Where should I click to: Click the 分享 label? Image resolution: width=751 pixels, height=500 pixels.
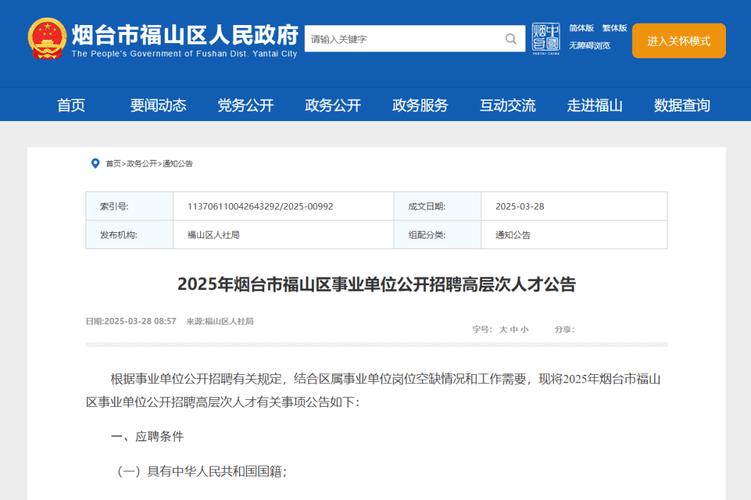pos(564,330)
